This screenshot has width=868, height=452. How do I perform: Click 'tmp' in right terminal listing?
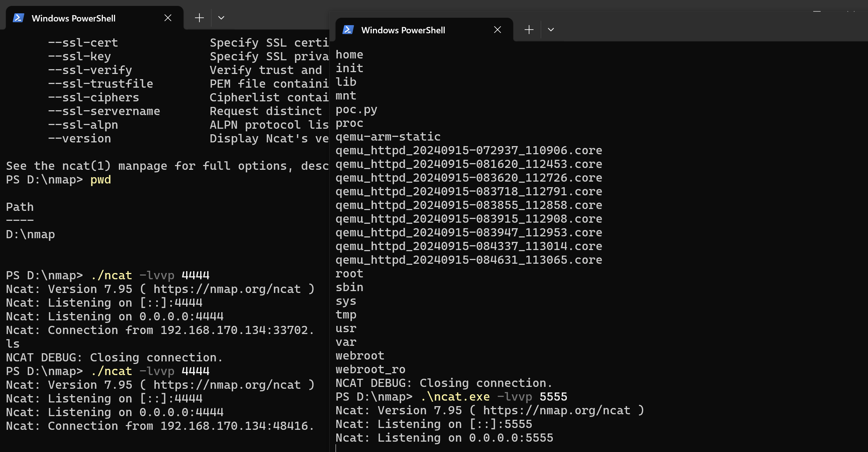346,315
